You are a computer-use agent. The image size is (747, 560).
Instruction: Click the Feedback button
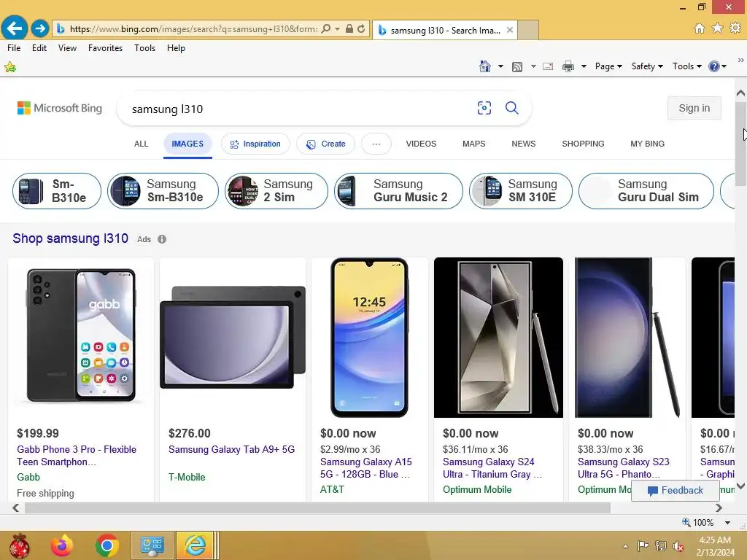[x=675, y=491]
